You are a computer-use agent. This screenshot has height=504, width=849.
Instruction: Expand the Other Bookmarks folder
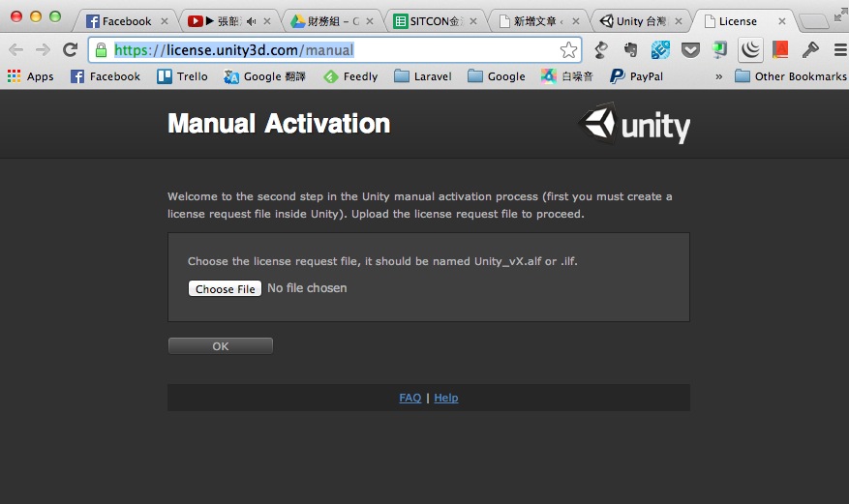click(791, 76)
